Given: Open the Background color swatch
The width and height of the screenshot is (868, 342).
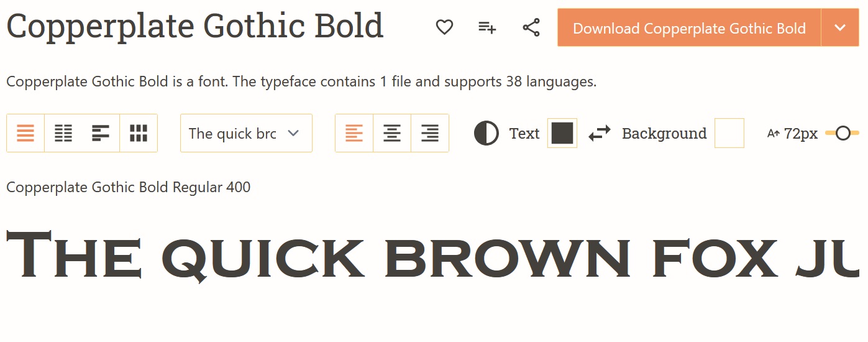Looking at the screenshot, I should (729, 133).
